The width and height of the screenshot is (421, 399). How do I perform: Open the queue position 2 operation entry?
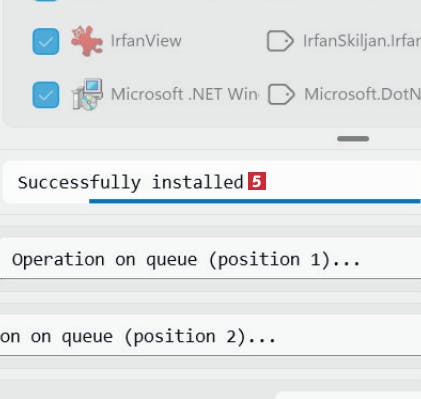(x=210, y=335)
